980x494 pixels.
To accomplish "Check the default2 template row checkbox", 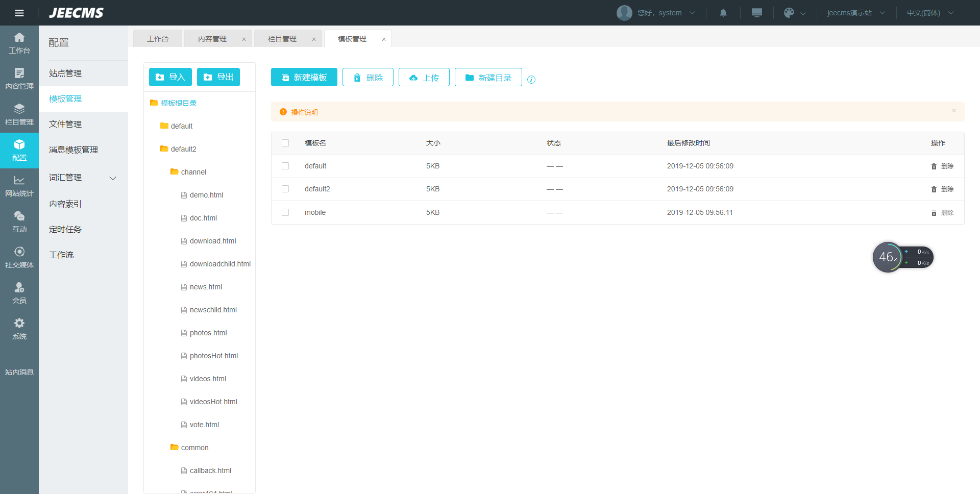I will 285,189.
